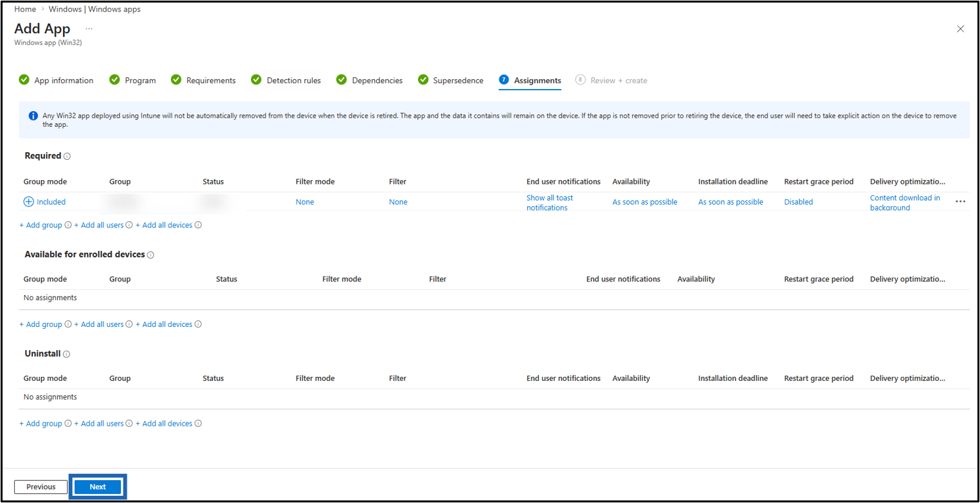The image size is (980, 503).
Task: Go back with the Previous button
Action: [41, 487]
